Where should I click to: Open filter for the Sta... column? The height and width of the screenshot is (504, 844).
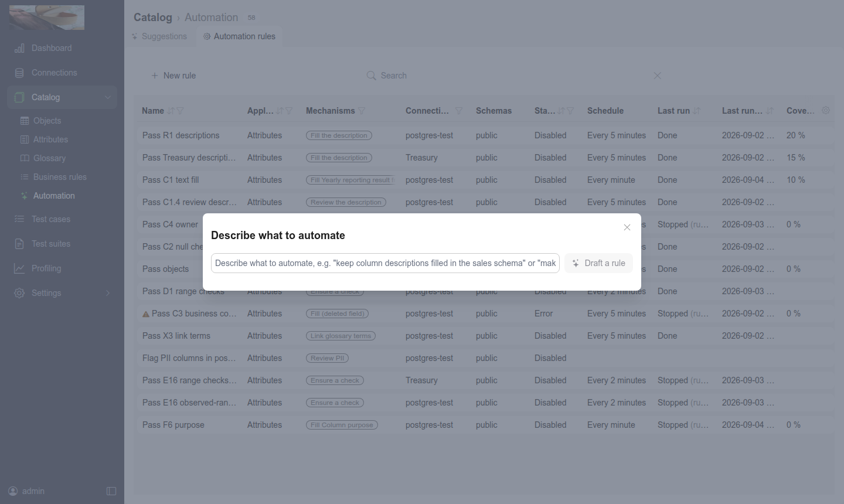click(x=570, y=111)
